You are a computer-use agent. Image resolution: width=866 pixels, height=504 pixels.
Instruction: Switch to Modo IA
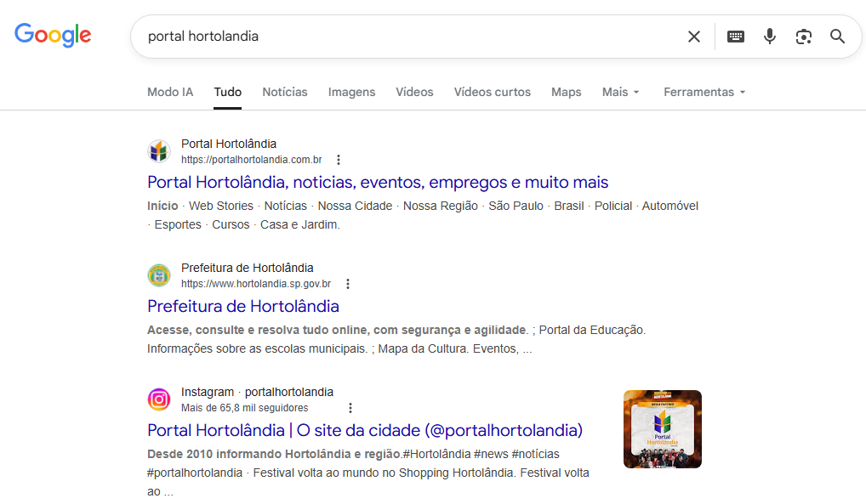[169, 92]
